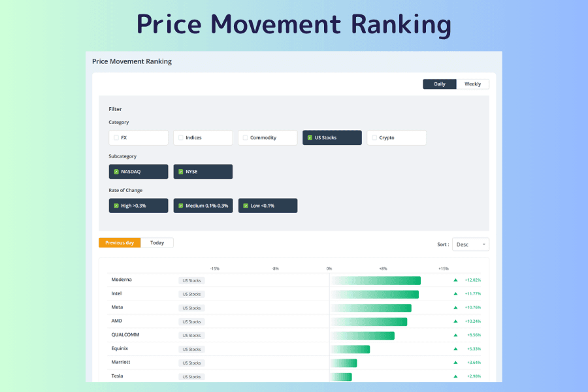This screenshot has width=588, height=392.
Task: Click the US Stocks tag beside Intel
Action: (191, 295)
